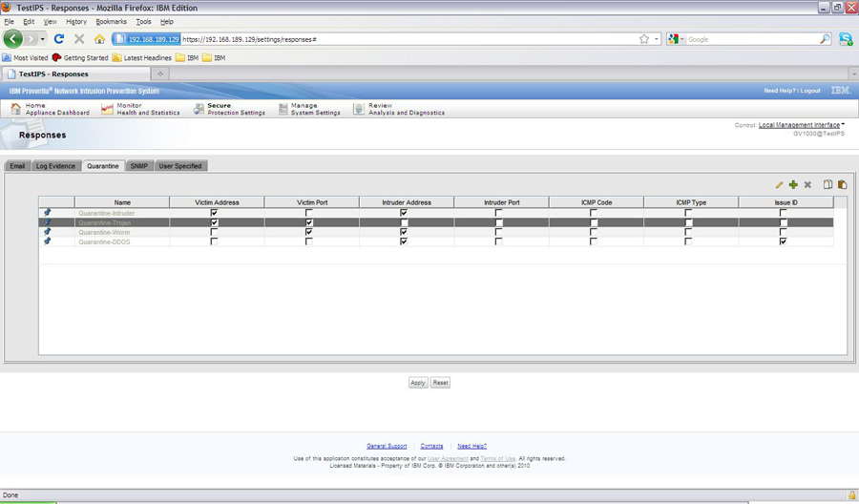Copy the selected response with copy icon
859x504 pixels.
[x=828, y=184]
